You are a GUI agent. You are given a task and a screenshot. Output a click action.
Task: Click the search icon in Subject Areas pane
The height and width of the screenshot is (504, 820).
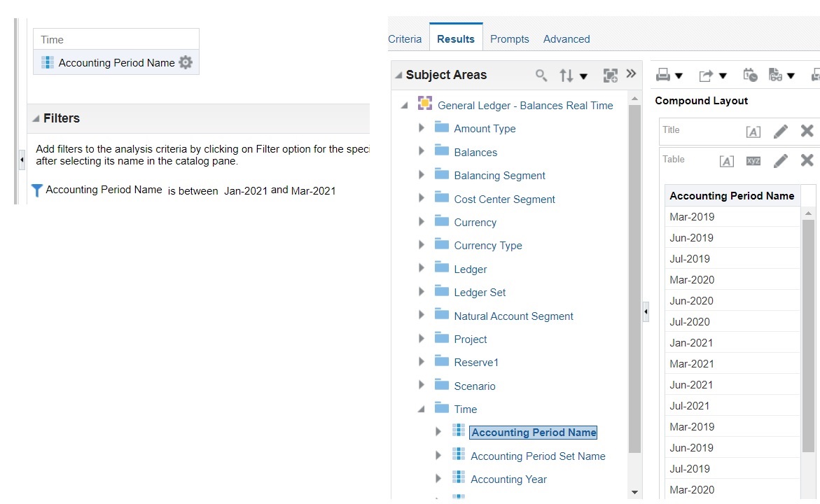[x=540, y=75]
